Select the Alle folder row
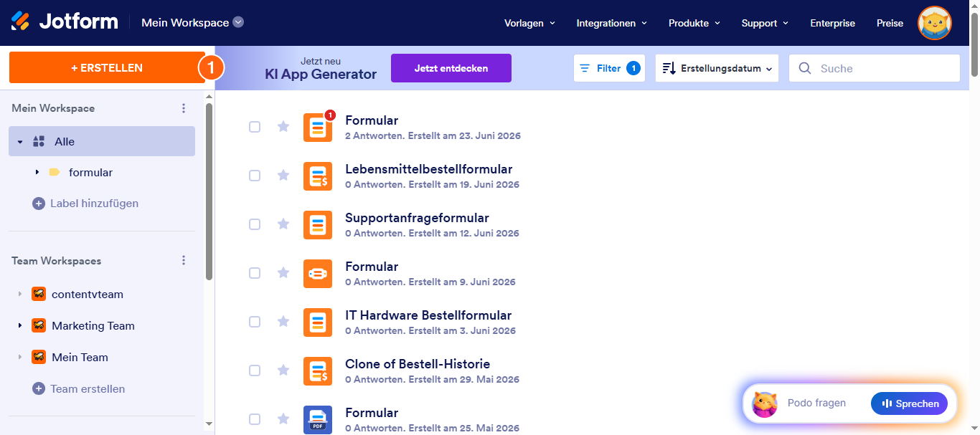 pos(102,141)
